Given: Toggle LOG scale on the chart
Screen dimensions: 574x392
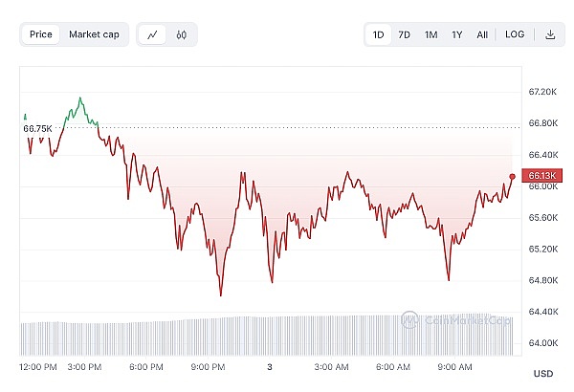Looking at the screenshot, I should click(515, 34).
